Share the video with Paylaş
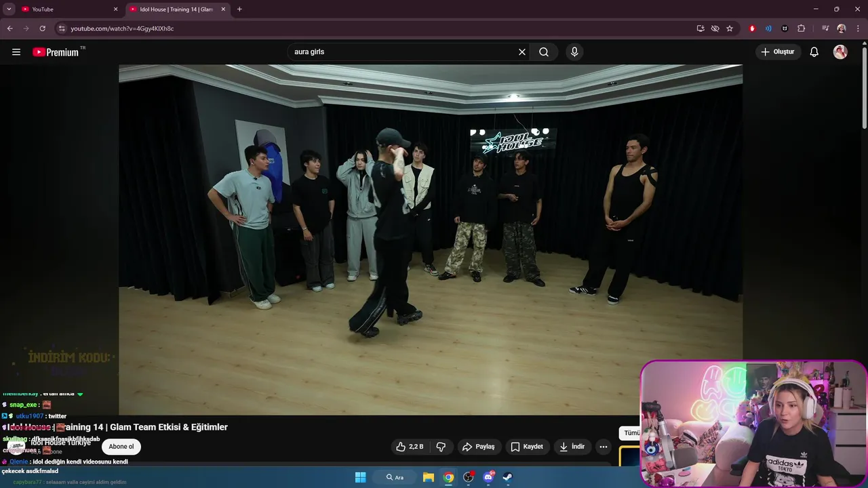 click(479, 447)
